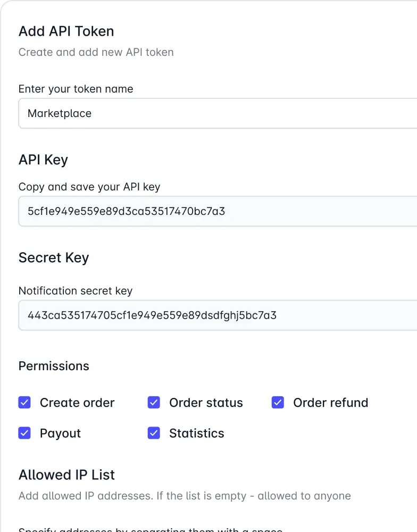Click the API key value field
This screenshot has height=532, width=417.
coord(213,211)
